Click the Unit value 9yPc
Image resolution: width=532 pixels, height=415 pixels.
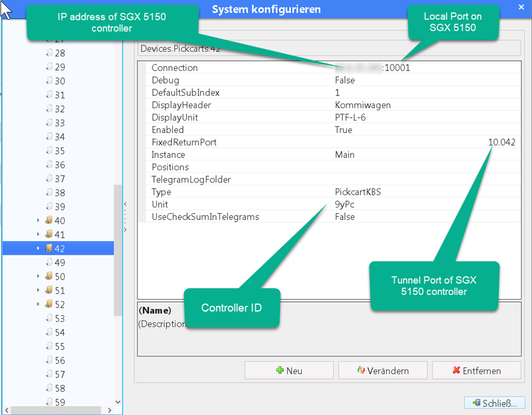[344, 204]
